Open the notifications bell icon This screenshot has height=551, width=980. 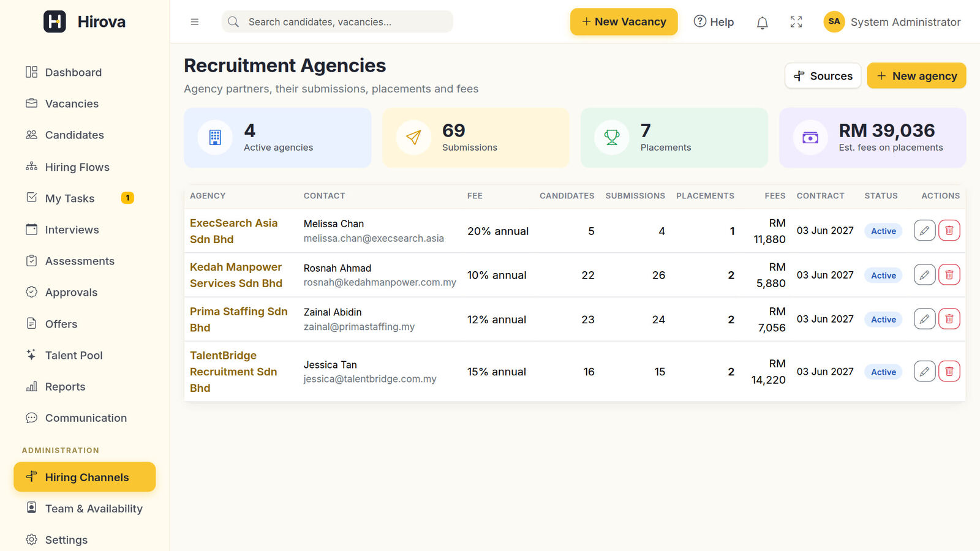[x=762, y=23]
